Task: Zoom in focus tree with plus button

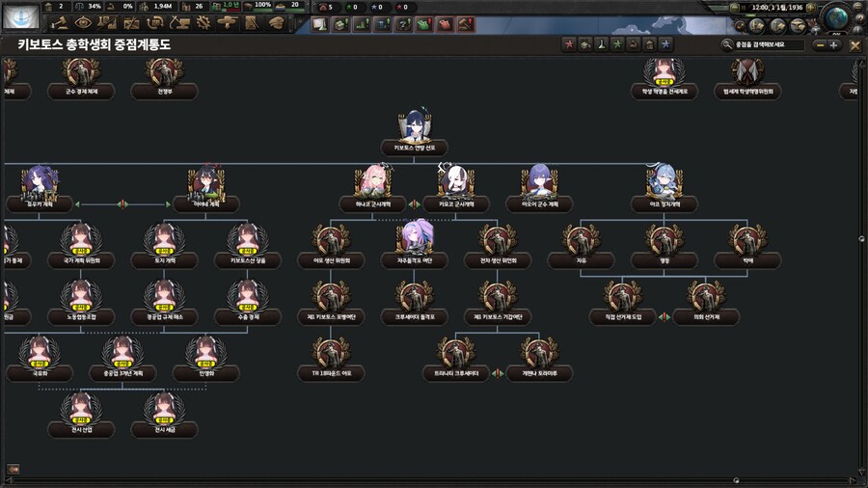Action: (x=834, y=44)
